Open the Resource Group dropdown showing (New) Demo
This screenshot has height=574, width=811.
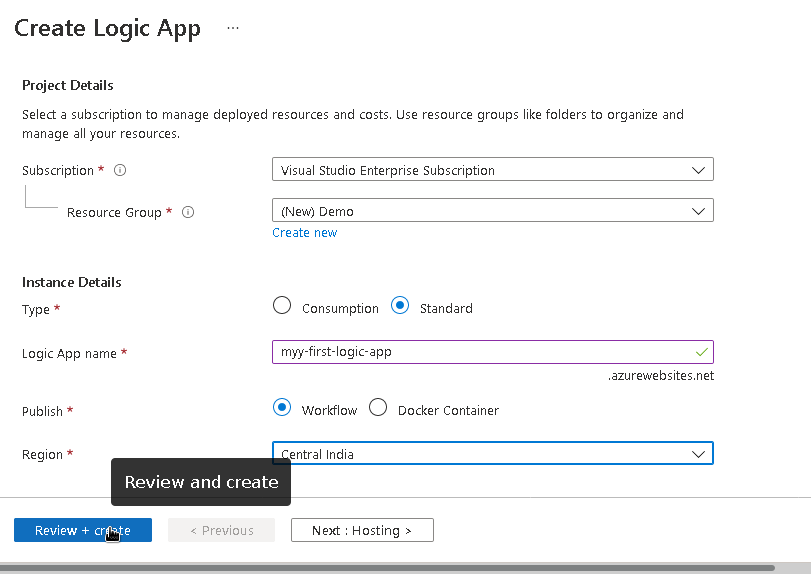click(492, 211)
